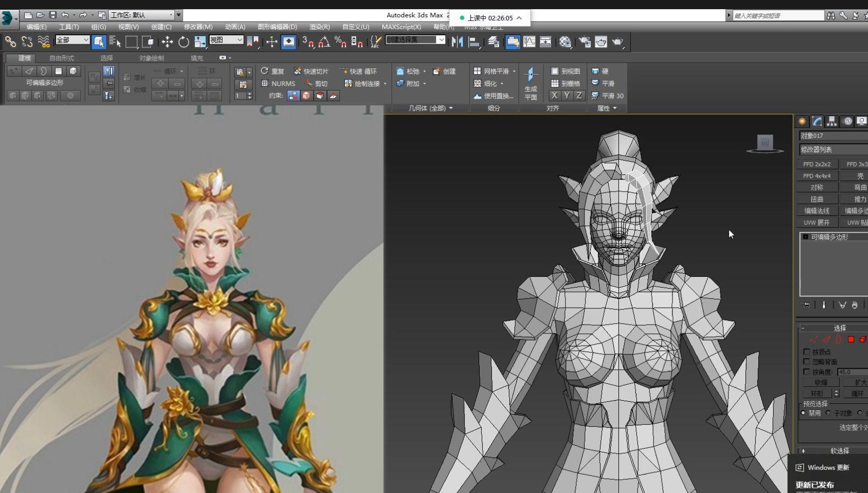This screenshot has height=493, width=868.
Task: Click the Render Production teapot icon
Action: [618, 42]
